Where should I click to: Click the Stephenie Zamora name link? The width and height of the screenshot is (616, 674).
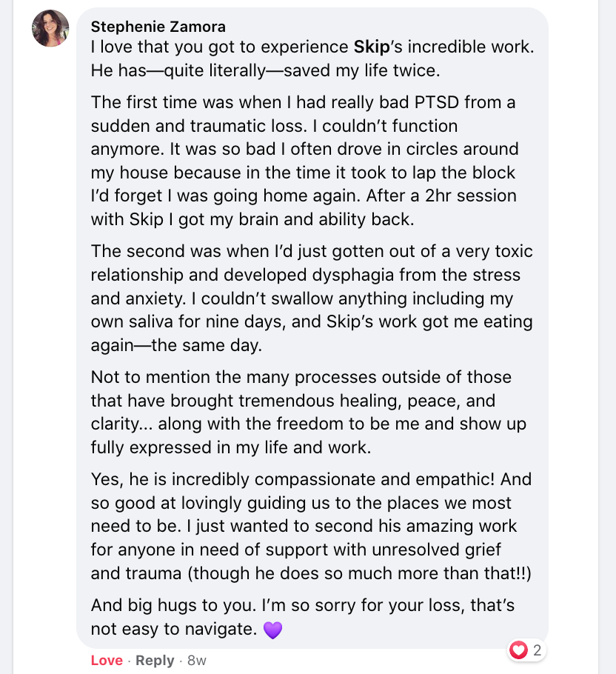pyautogui.click(x=158, y=27)
